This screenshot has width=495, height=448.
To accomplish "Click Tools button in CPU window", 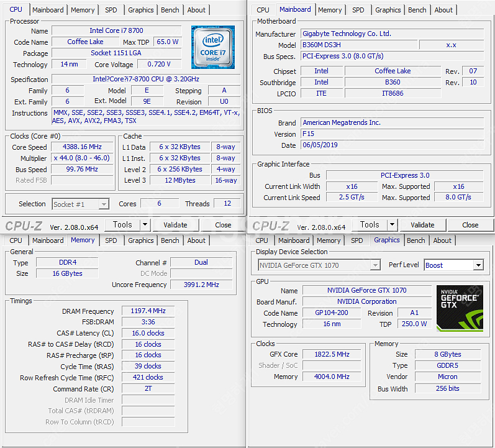I will coord(122,225).
